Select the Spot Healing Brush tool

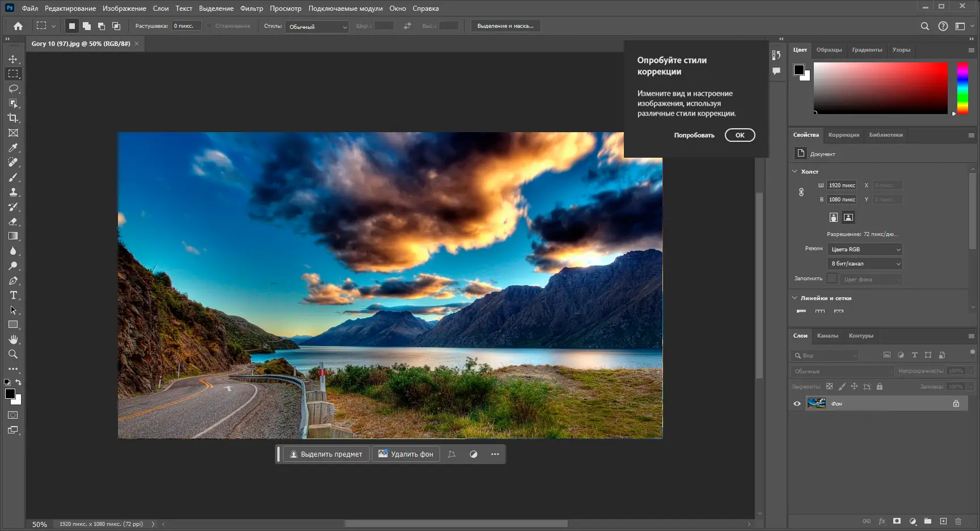pyautogui.click(x=13, y=162)
